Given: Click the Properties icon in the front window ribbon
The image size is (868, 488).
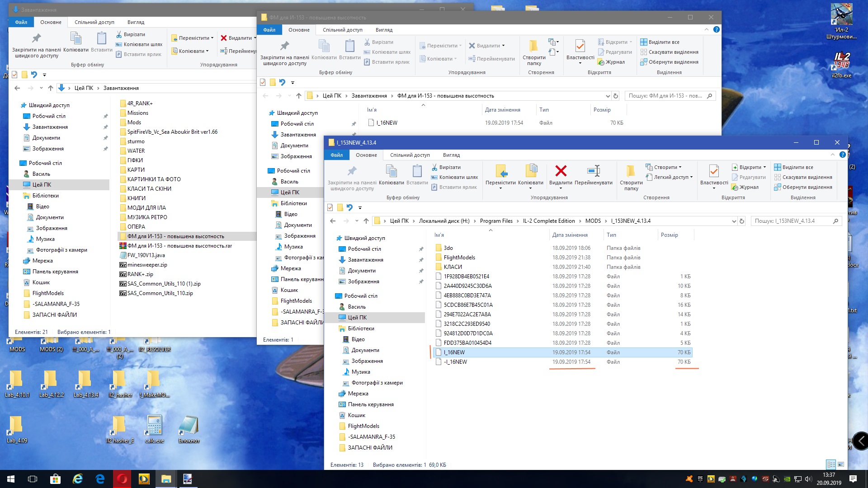Looking at the screenshot, I should pyautogui.click(x=714, y=171).
